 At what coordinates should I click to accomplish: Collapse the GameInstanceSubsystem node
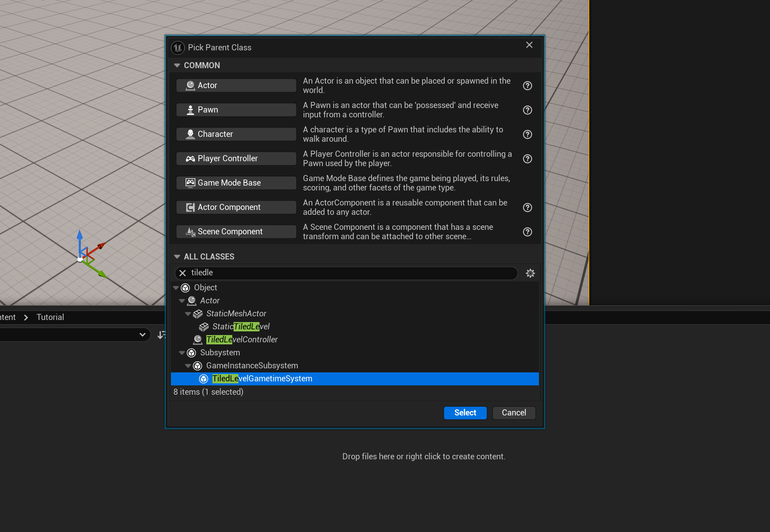[188, 366]
